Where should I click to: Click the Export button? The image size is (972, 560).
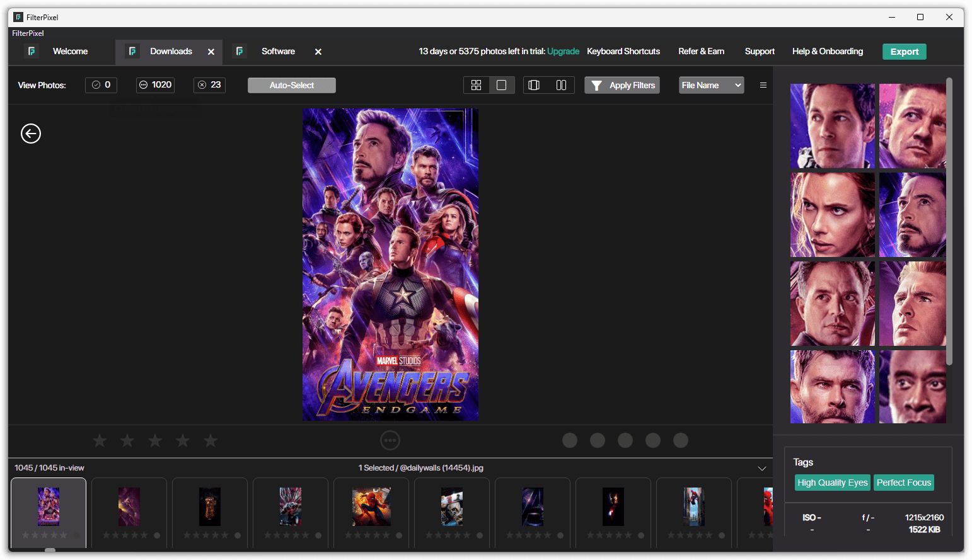(905, 52)
